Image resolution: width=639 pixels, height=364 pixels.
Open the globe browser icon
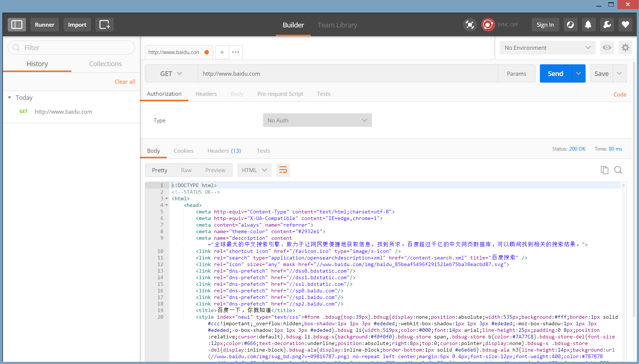pyautogui.click(x=570, y=24)
